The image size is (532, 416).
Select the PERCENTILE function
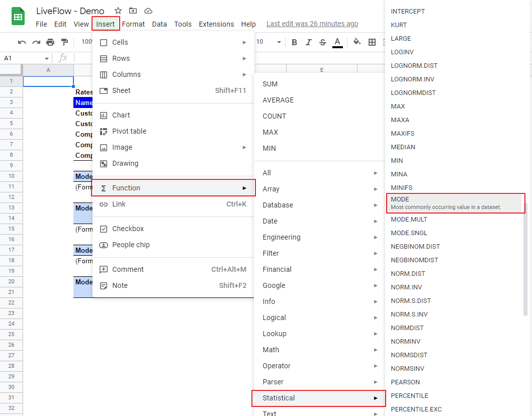pyautogui.click(x=455, y=396)
